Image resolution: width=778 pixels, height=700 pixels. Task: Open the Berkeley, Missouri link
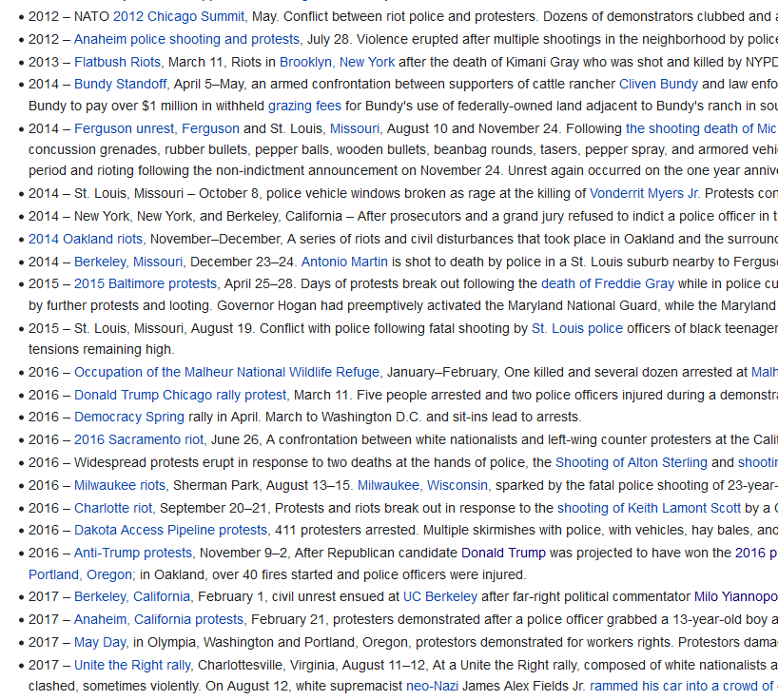pos(128,262)
